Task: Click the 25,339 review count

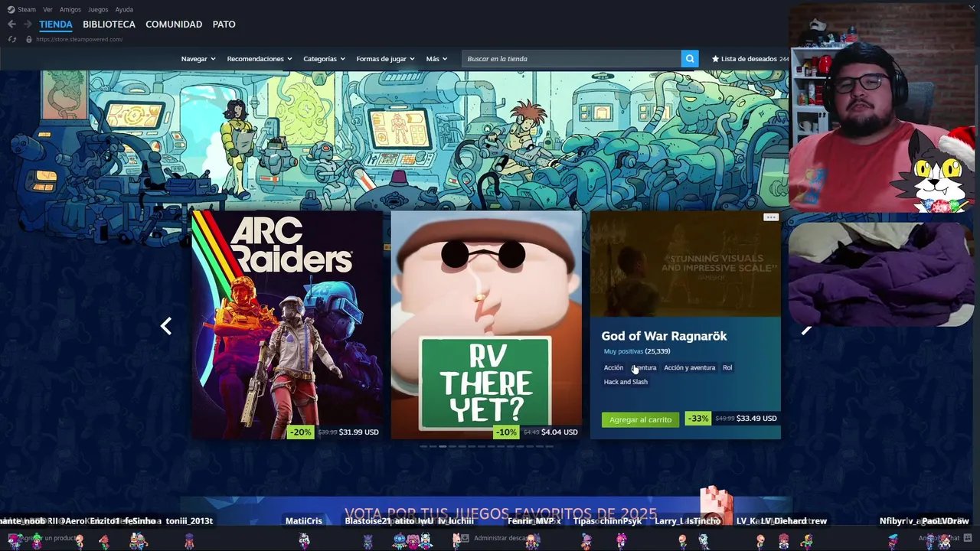Action: coord(658,351)
